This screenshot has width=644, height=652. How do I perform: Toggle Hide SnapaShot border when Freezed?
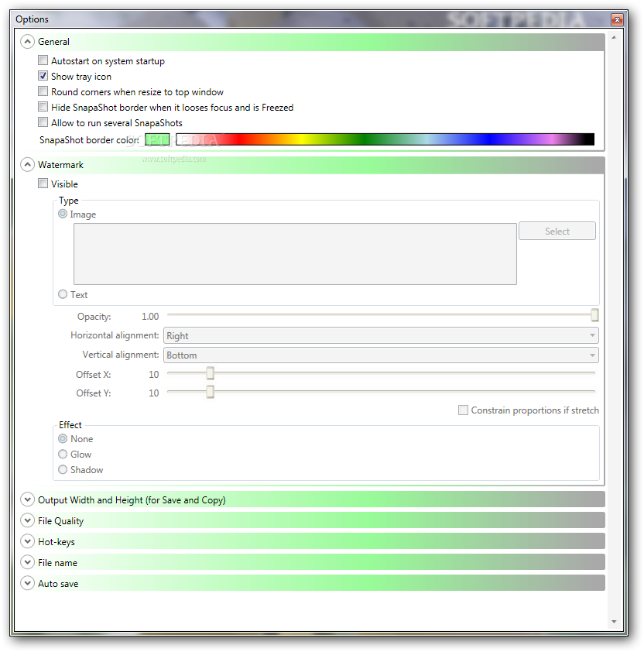43,107
